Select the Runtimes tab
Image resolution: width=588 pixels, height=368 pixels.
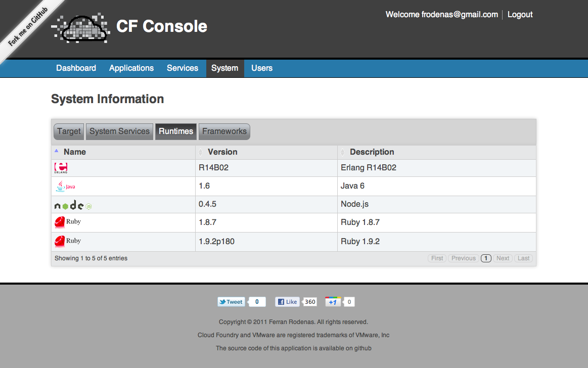[175, 131]
